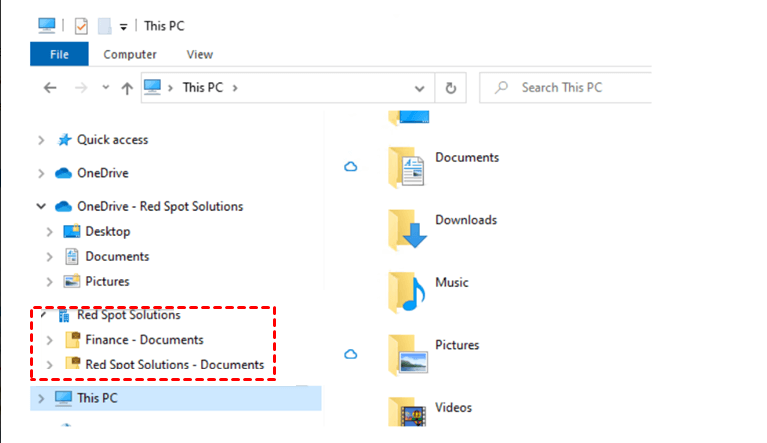Click the Documents icon in navigation tree
This screenshot has height=443, width=767.
click(72, 257)
